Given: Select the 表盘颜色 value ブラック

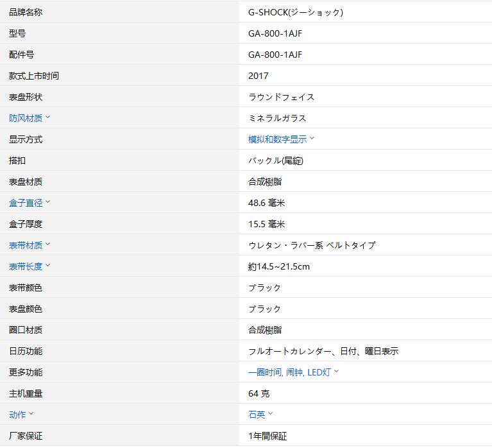Looking at the screenshot, I should pyautogui.click(x=264, y=309).
